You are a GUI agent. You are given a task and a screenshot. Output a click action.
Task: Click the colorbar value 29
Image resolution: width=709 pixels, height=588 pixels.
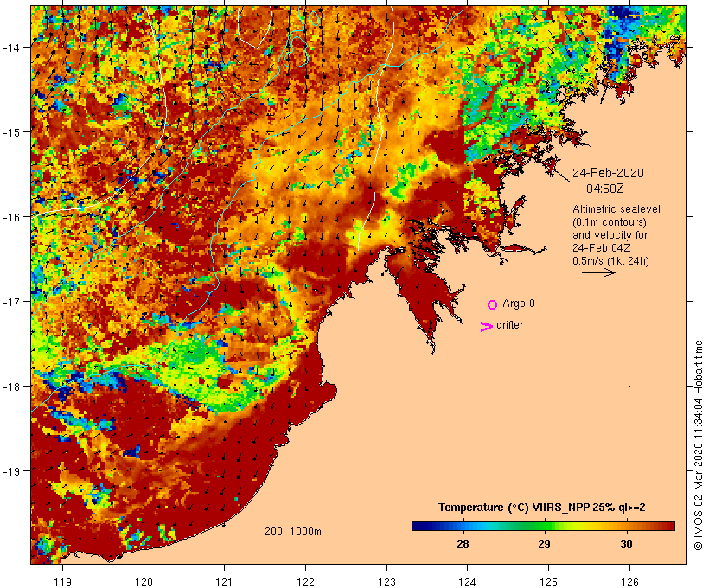click(x=544, y=544)
